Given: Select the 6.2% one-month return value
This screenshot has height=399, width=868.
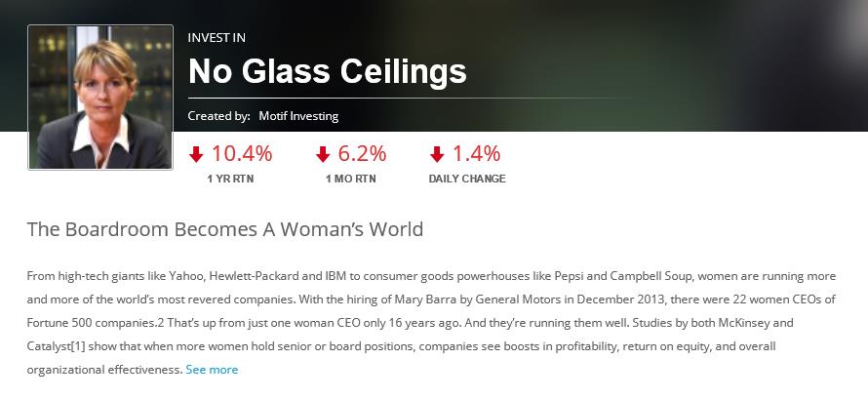Looking at the screenshot, I should [362, 153].
